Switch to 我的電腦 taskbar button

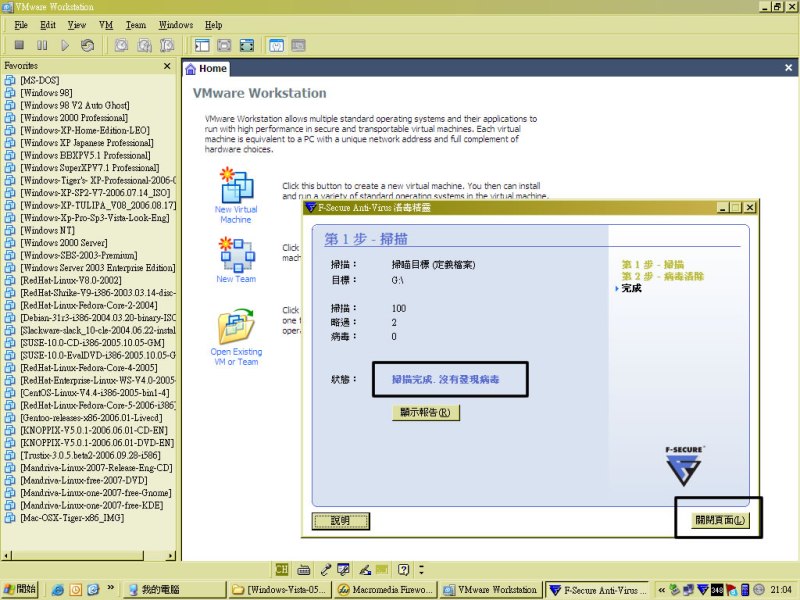pos(174,590)
